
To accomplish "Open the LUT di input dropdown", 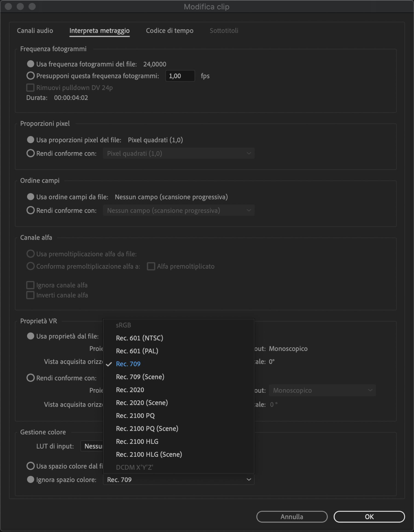I will point(92,446).
